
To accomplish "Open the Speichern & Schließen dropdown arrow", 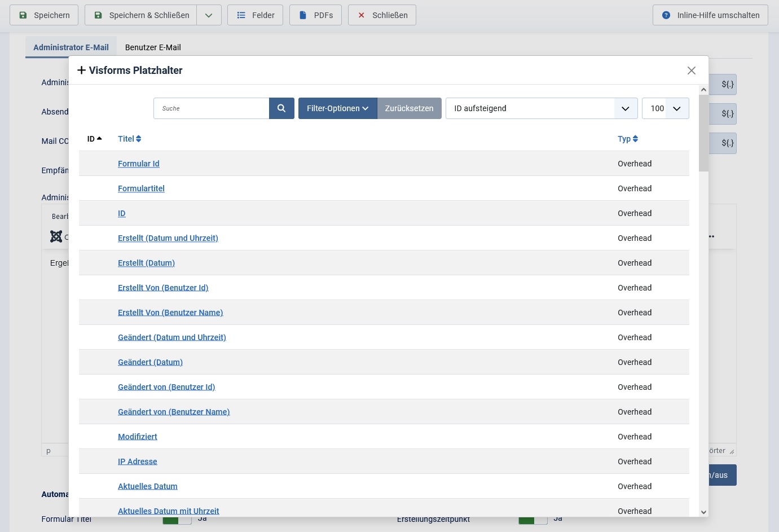I will click(x=209, y=15).
